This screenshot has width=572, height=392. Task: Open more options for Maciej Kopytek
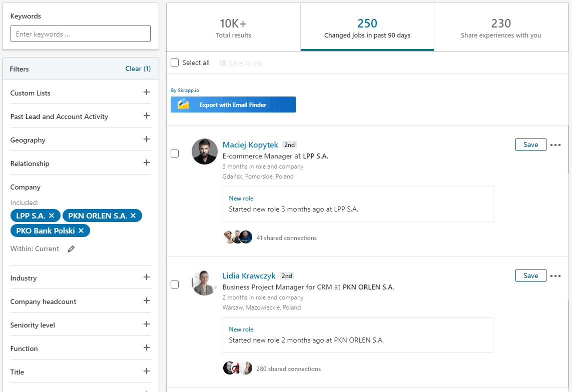[x=555, y=145]
